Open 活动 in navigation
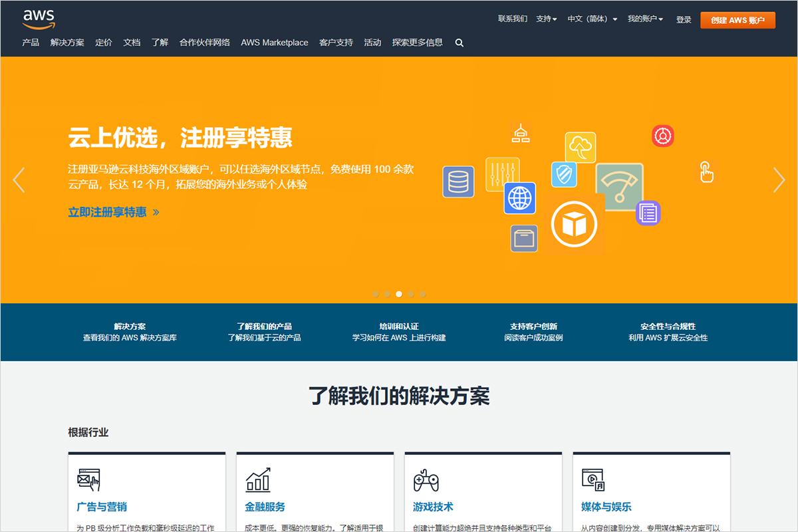 (x=372, y=43)
